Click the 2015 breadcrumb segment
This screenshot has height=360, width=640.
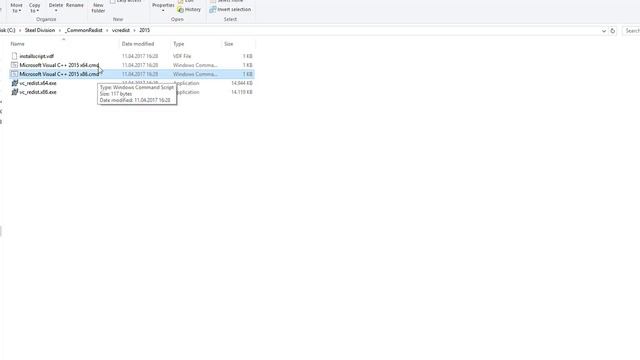coord(144,30)
